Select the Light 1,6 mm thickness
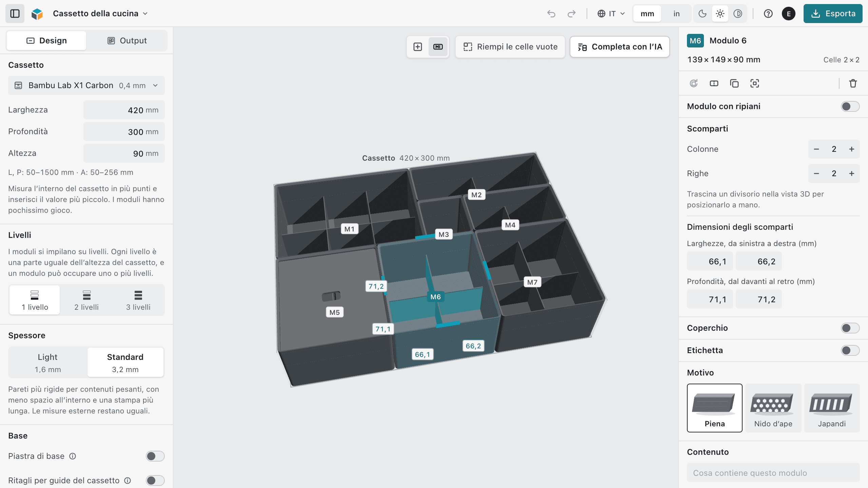The height and width of the screenshot is (488, 868). point(48,363)
